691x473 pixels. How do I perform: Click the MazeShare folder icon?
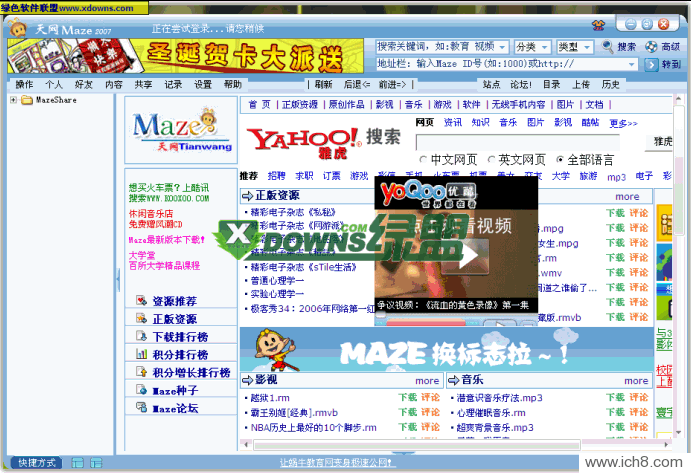click(x=27, y=100)
